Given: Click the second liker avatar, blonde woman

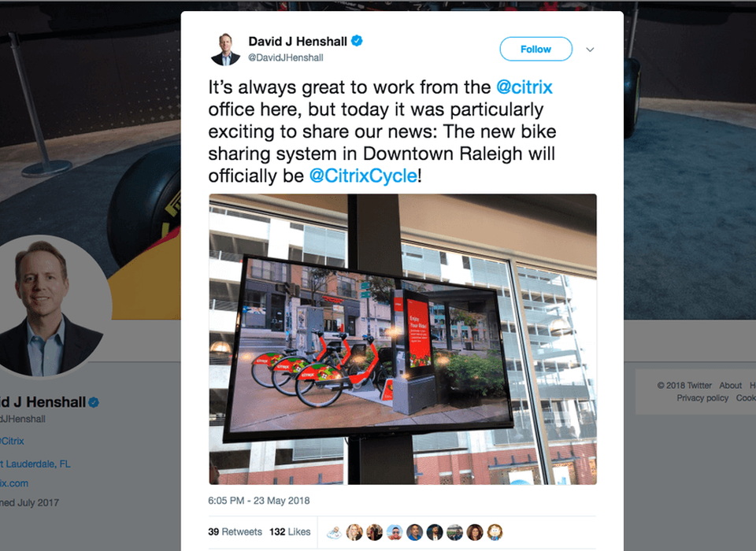Looking at the screenshot, I should pyautogui.click(x=354, y=532).
